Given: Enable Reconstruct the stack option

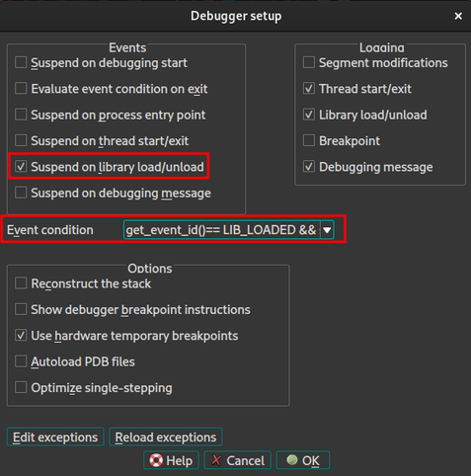Looking at the screenshot, I should [x=21, y=283].
